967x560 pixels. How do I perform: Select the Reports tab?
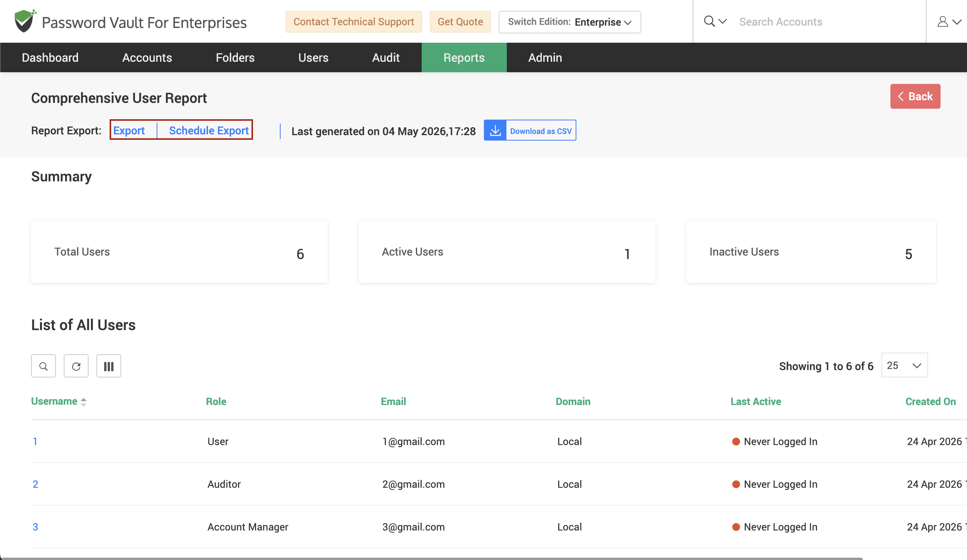pyautogui.click(x=464, y=57)
